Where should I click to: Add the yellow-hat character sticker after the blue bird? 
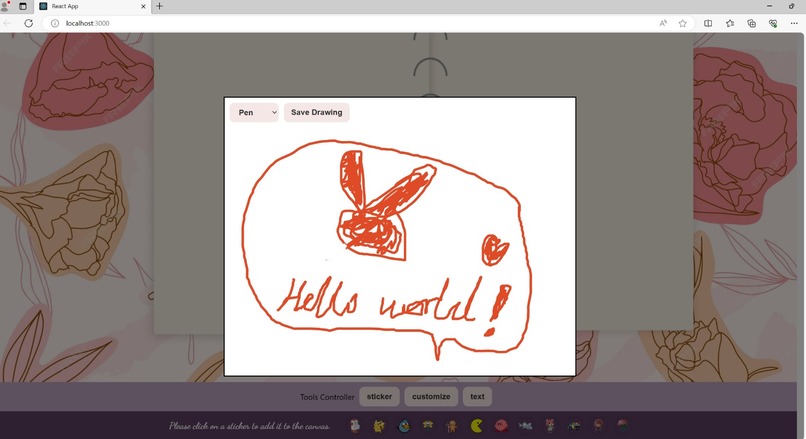428,425
